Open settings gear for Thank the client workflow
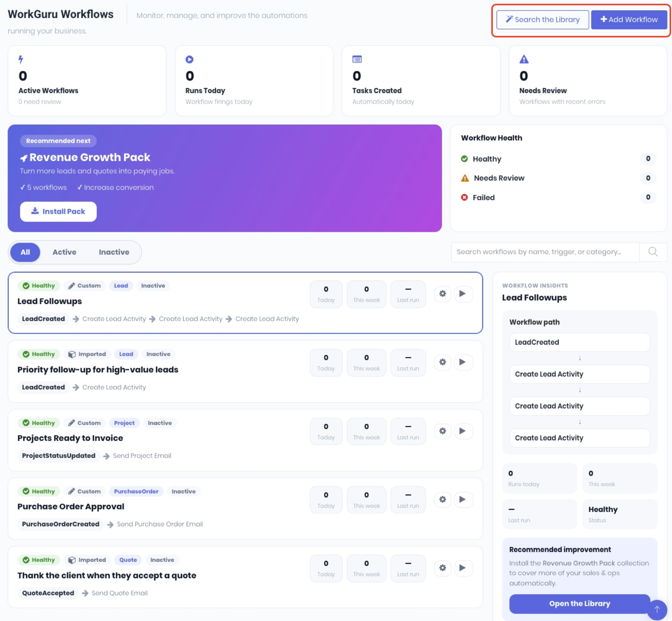 coord(443,567)
